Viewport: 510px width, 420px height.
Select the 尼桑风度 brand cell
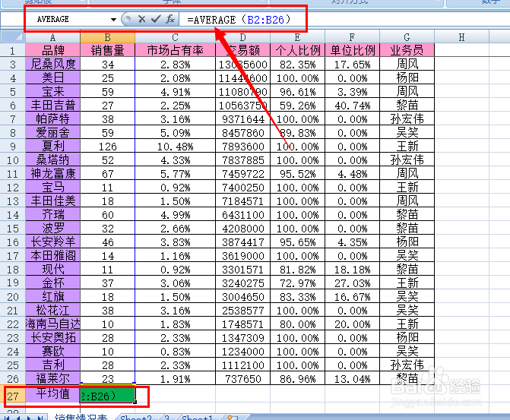pos(53,64)
